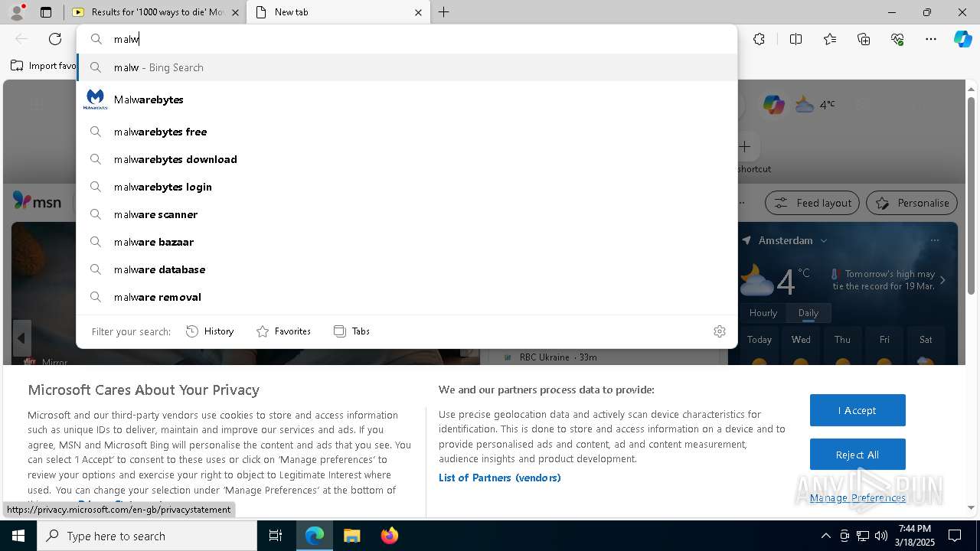Open the Extensions puzzle icon
The height and width of the screenshot is (551, 980).
point(759,39)
